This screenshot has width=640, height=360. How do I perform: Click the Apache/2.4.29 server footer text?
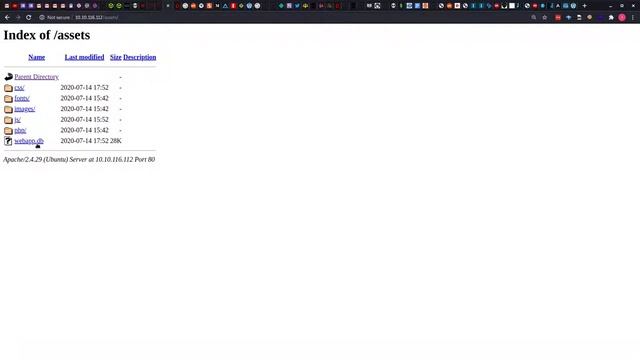[x=79, y=160]
